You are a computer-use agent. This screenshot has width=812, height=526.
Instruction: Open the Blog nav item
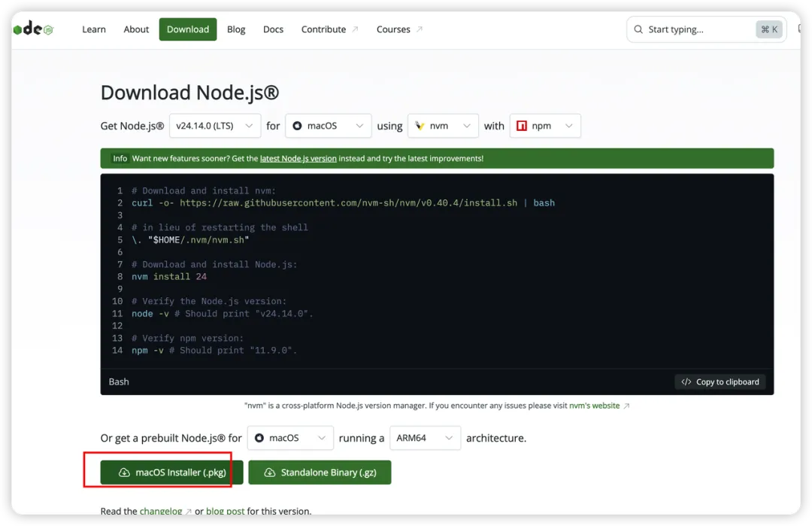(236, 29)
